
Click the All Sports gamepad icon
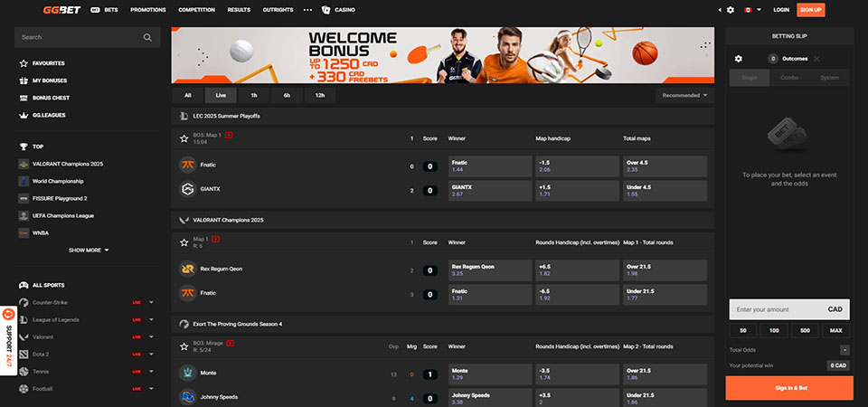(24, 285)
